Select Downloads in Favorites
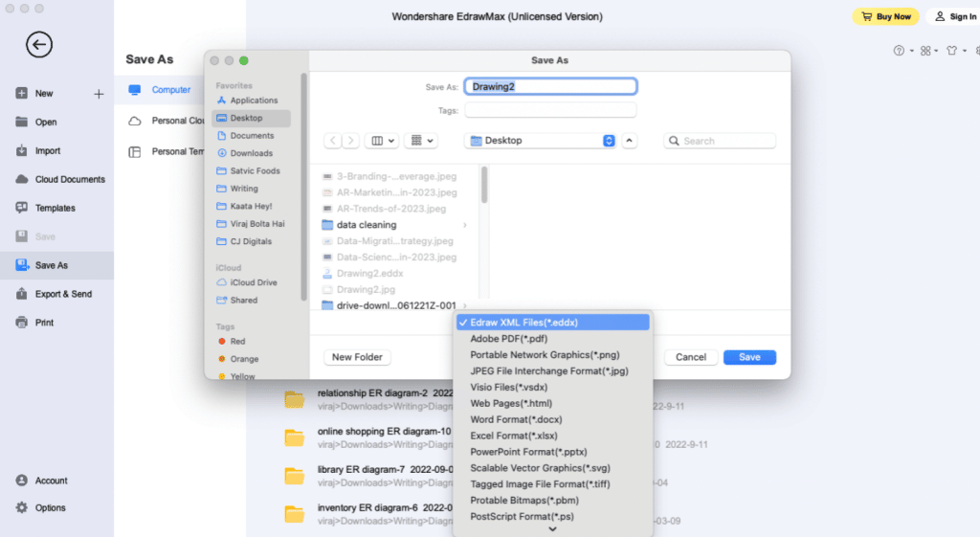This screenshot has width=980, height=537. click(x=252, y=153)
